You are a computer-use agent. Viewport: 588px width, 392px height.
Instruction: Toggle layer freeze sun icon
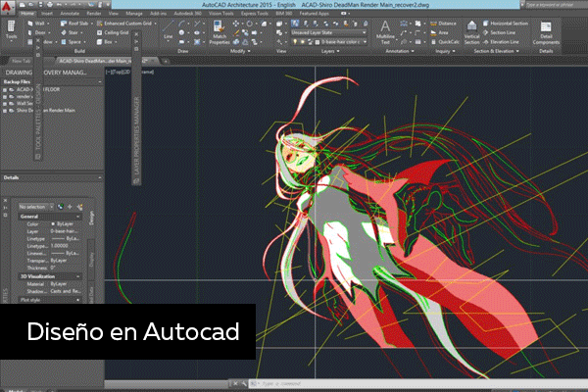tap(302, 42)
